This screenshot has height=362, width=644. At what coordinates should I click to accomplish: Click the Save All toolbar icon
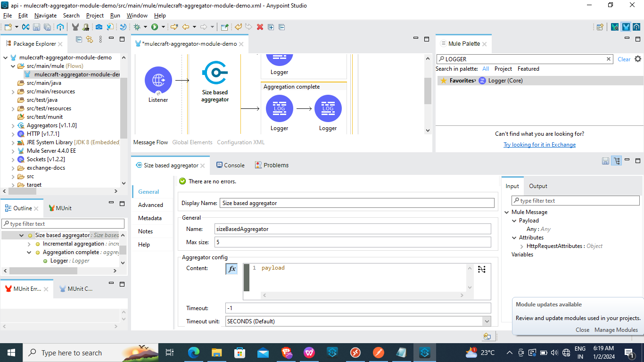47,27
